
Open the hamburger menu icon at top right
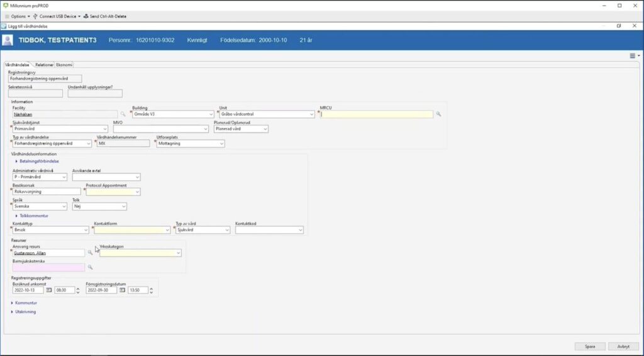click(x=632, y=55)
